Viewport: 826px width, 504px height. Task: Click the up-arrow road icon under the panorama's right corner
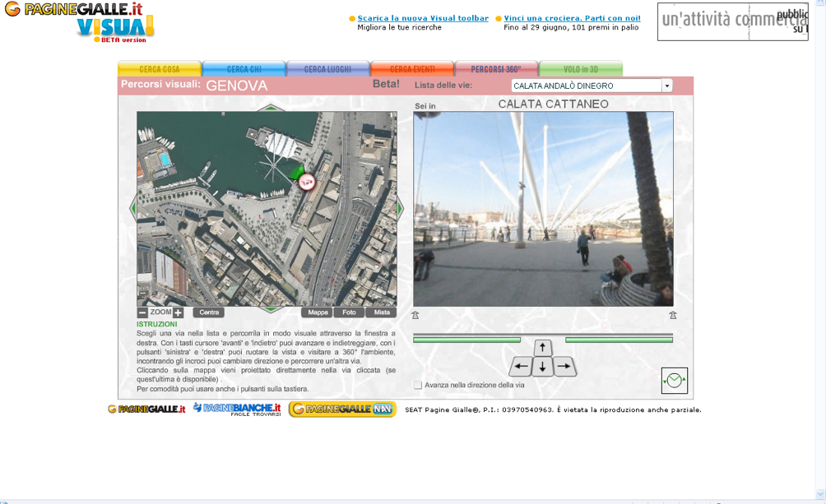click(x=673, y=315)
